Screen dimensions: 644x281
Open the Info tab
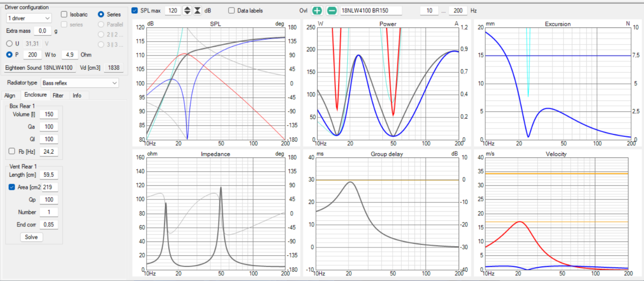click(x=77, y=96)
